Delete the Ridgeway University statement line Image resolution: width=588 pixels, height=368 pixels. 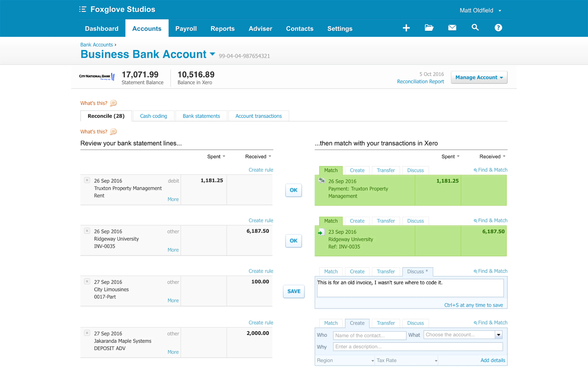point(87,231)
